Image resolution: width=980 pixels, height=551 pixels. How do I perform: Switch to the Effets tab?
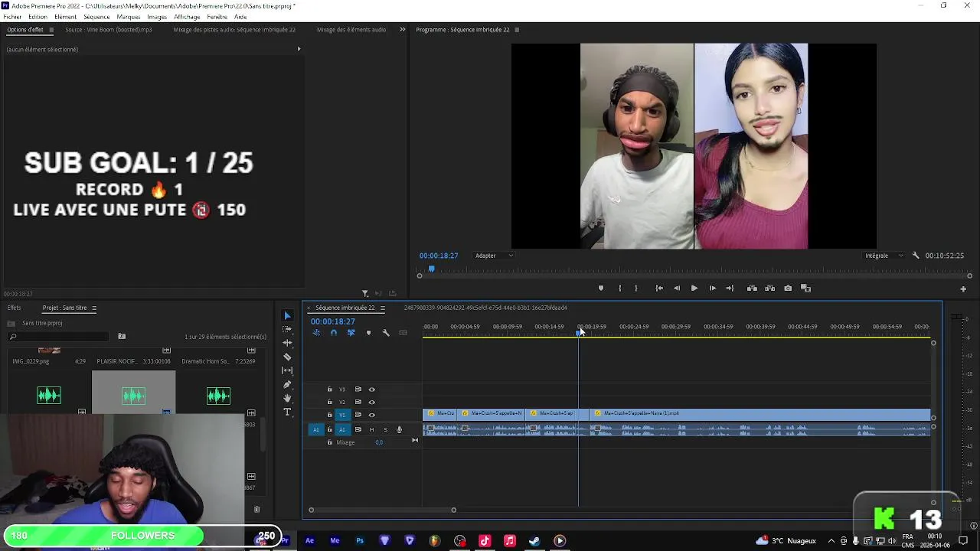[14, 308]
